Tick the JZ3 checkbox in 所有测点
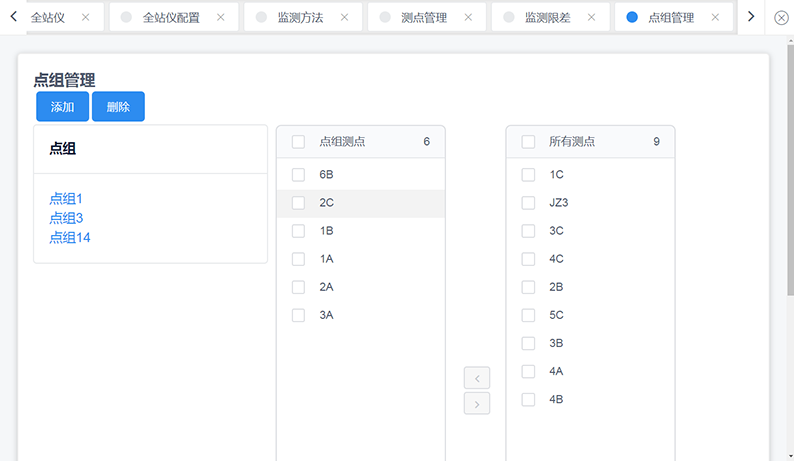This screenshot has width=794, height=461. [528, 203]
